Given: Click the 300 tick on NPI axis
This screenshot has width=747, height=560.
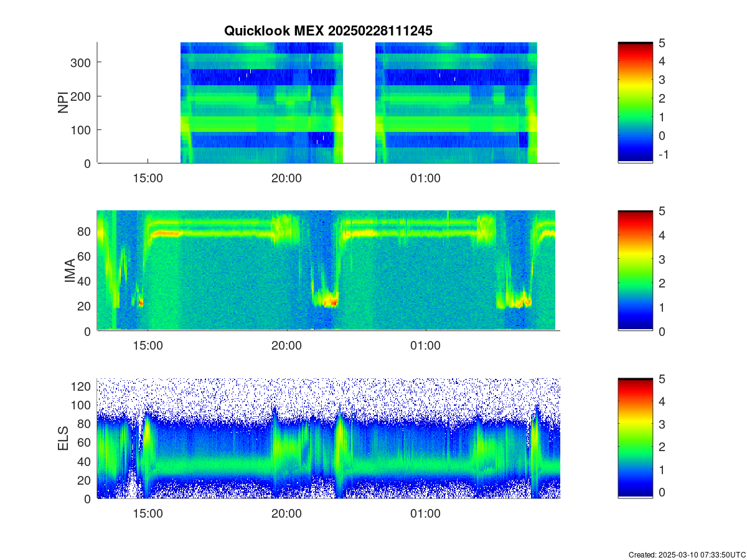Looking at the screenshot, I should click(x=80, y=62).
